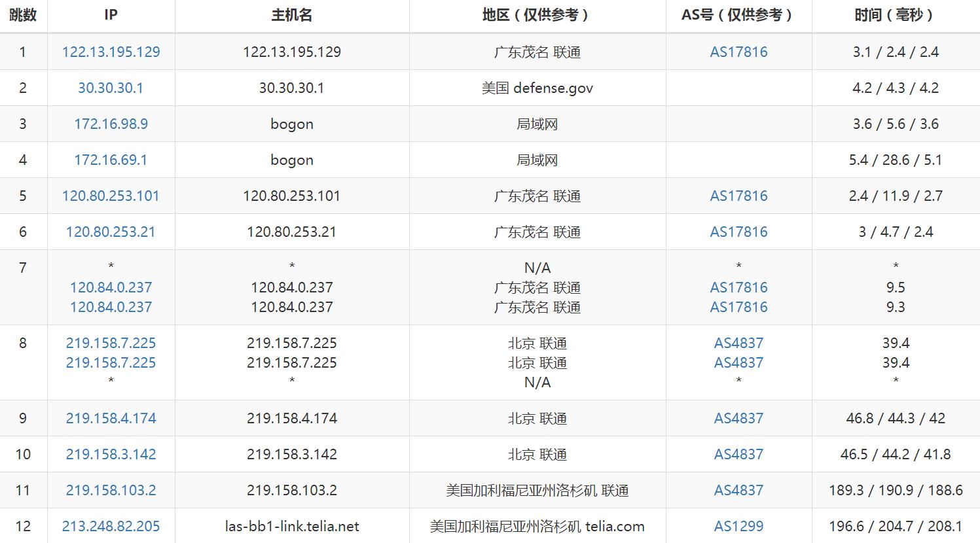Select 北京 联通 region in hop 10 row

[x=537, y=455]
